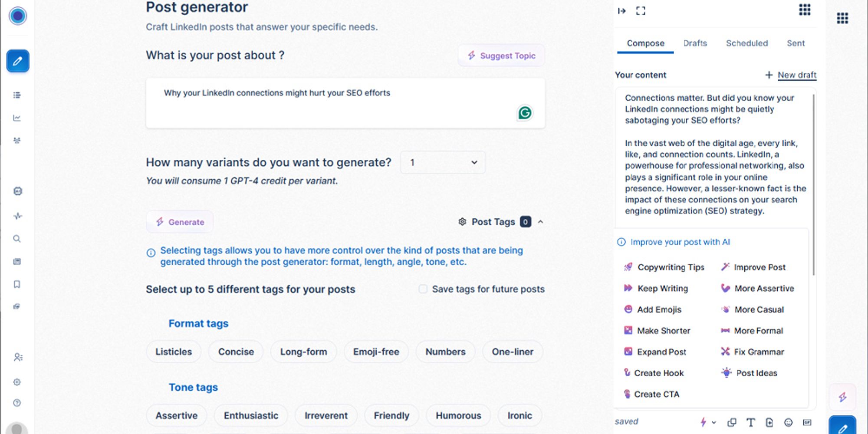Expand the lightning AI dropdown arrow near saved
Viewport: 868px width, 434px height.
pos(714,422)
